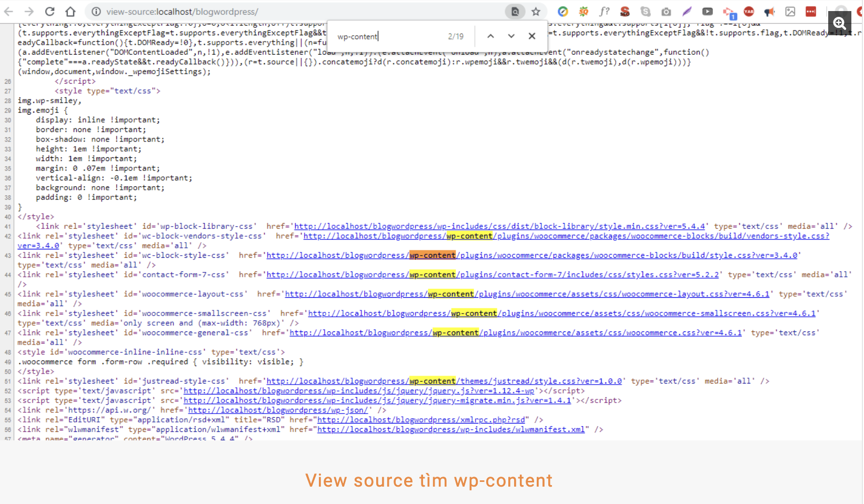Open the red dots password extension

click(x=811, y=12)
